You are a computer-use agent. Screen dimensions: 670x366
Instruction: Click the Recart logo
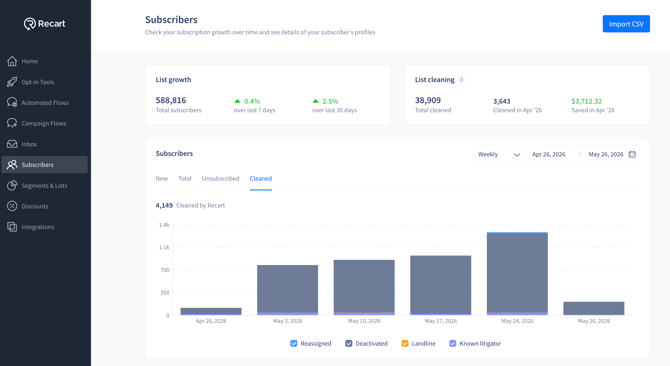tap(44, 23)
